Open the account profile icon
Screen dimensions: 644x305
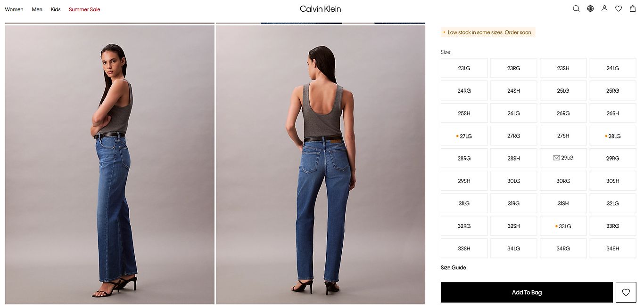604,8
